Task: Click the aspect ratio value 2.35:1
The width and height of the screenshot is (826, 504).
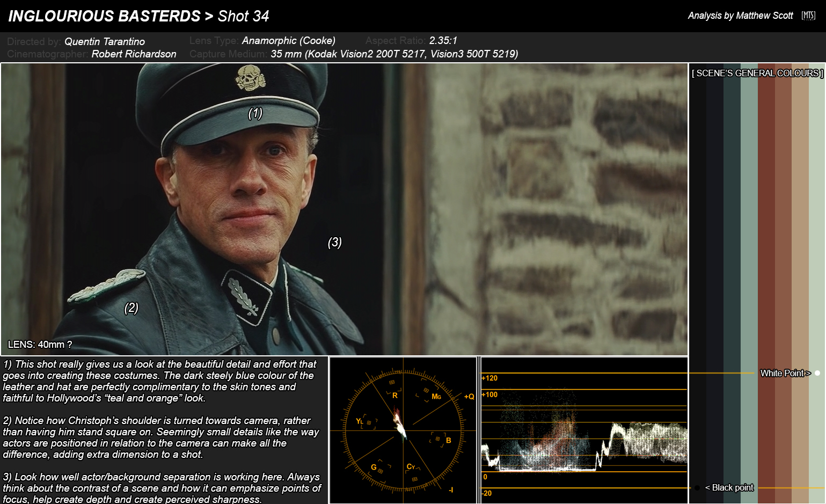Action: coord(443,40)
